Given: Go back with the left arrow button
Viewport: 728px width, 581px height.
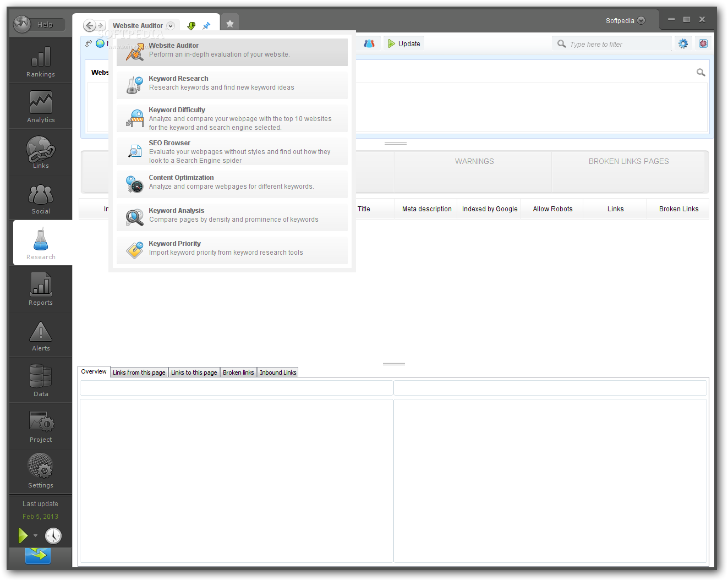Looking at the screenshot, I should (x=89, y=25).
